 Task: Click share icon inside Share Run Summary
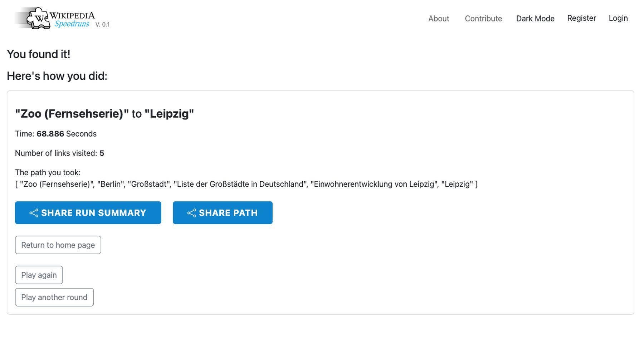pos(34,213)
